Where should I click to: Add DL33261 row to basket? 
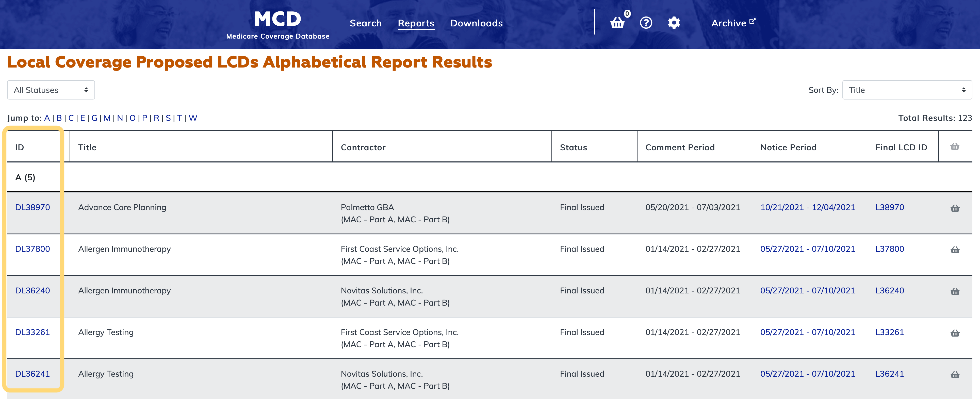tap(955, 333)
